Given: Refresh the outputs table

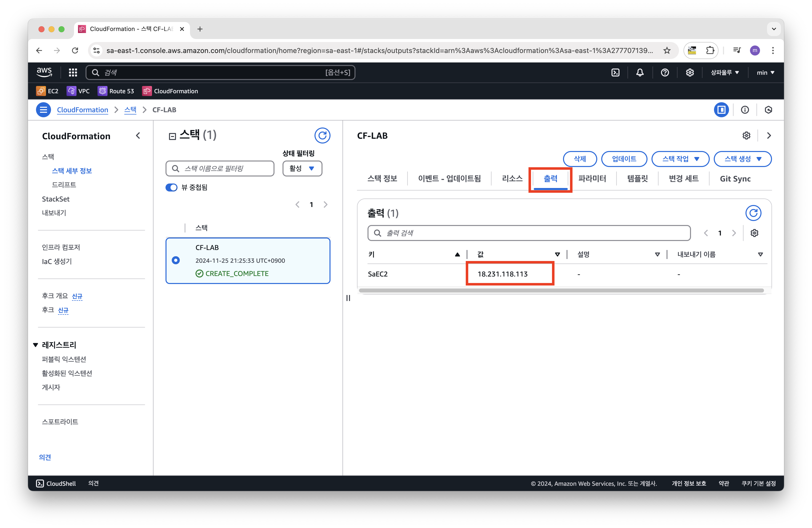Looking at the screenshot, I should pos(753,213).
